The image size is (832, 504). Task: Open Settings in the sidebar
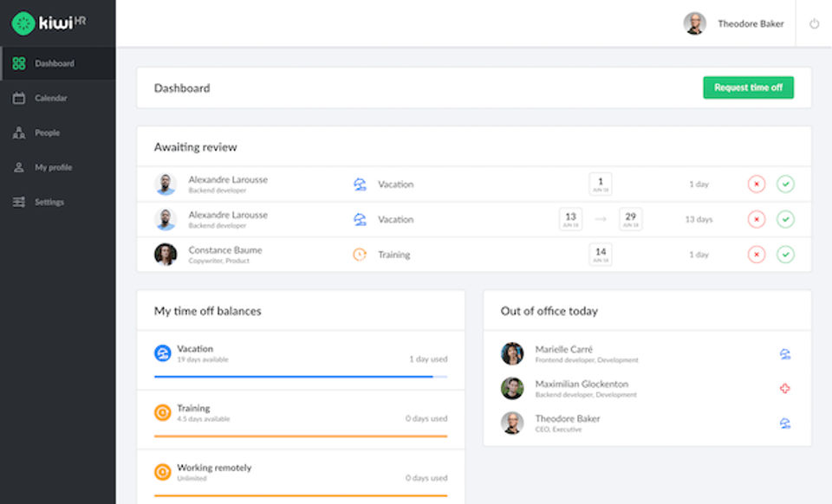(49, 202)
